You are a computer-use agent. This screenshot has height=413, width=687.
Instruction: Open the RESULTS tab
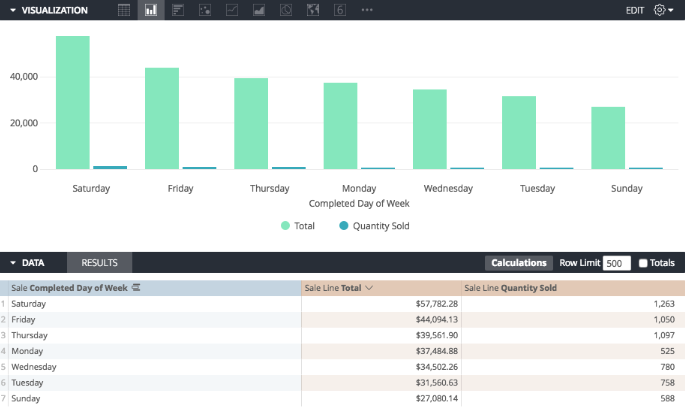click(99, 263)
